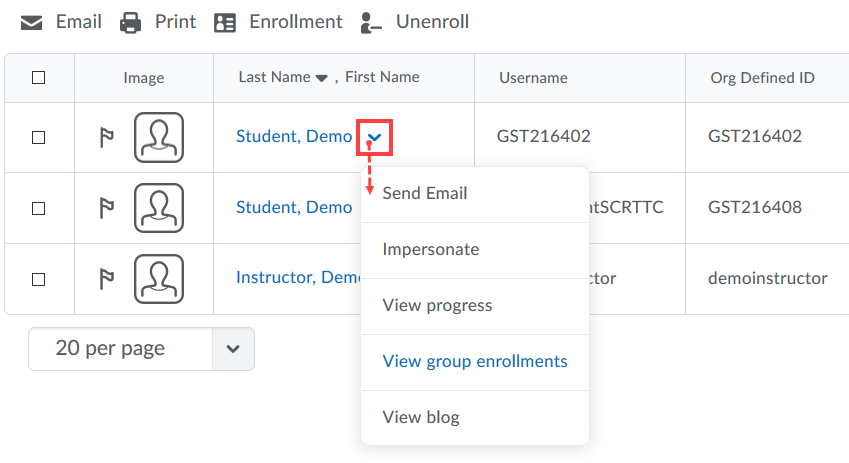Click the 20 per page text field
849x463 pixels.
[121, 349]
